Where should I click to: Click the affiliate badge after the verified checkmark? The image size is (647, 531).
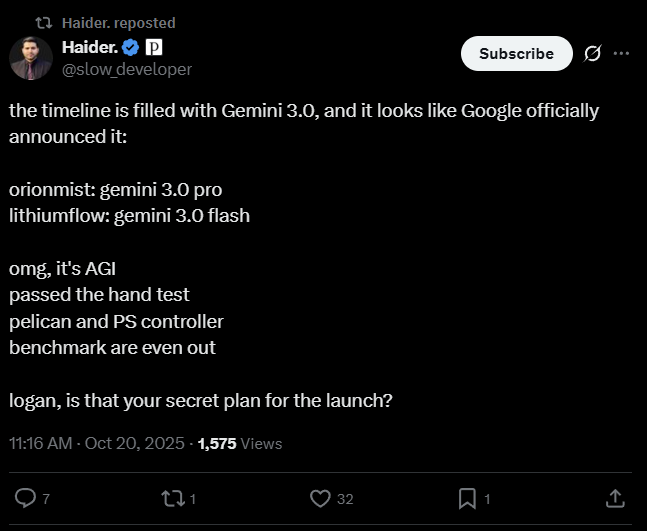(x=154, y=47)
